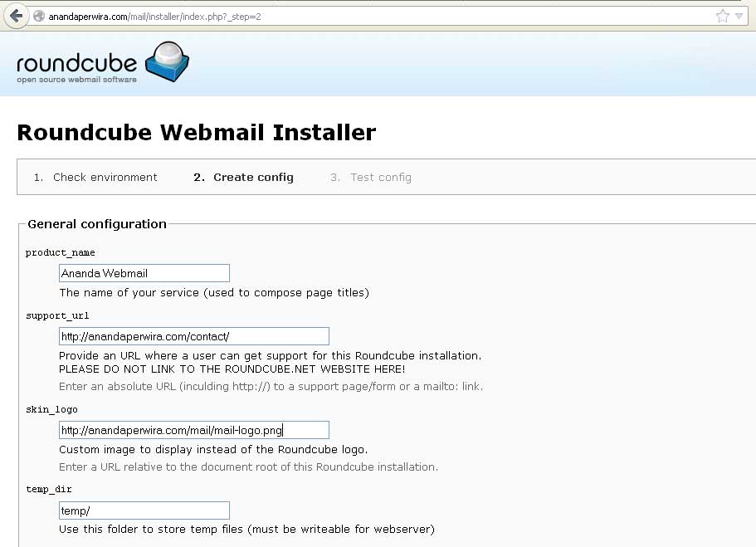Click the product_name label
Screen dimensions: 756x547
(x=61, y=252)
